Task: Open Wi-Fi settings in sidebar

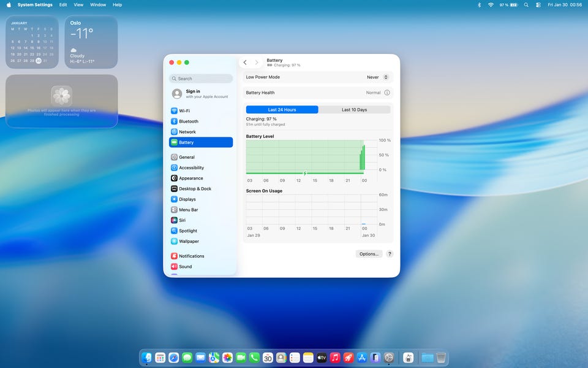Action: (x=184, y=111)
